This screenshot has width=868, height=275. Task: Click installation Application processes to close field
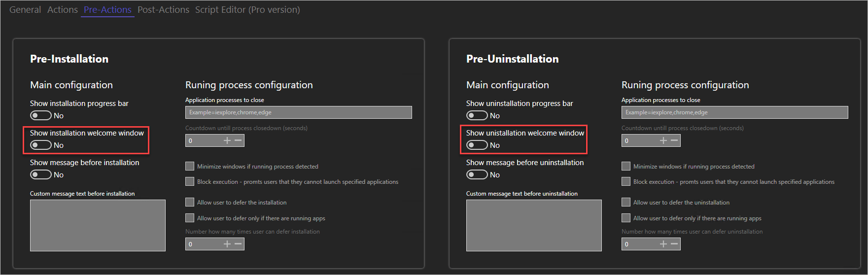click(298, 112)
